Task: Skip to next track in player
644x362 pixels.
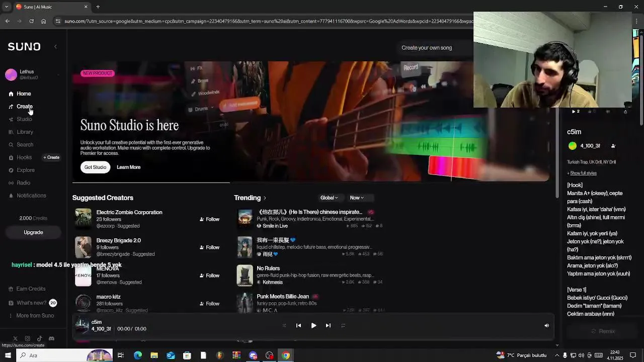Action: coord(328,325)
